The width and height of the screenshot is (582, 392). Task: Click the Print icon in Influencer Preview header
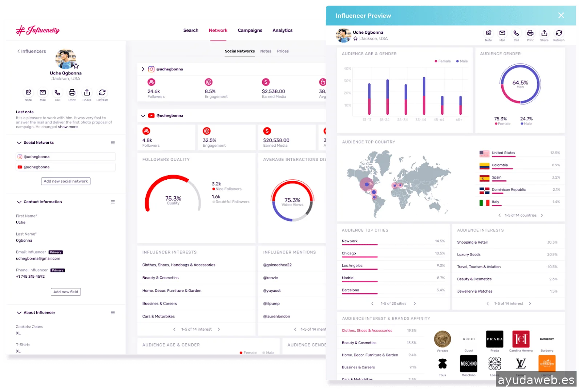(530, 33)
